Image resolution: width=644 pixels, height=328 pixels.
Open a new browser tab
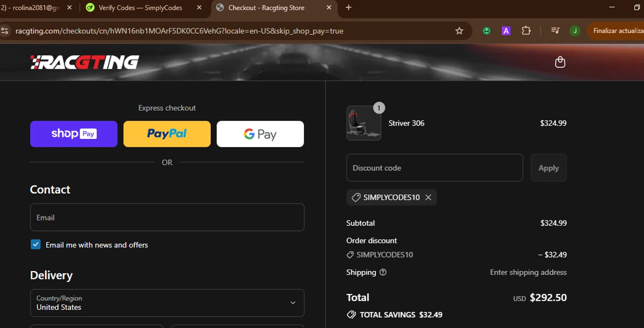[x=349, y=8]
